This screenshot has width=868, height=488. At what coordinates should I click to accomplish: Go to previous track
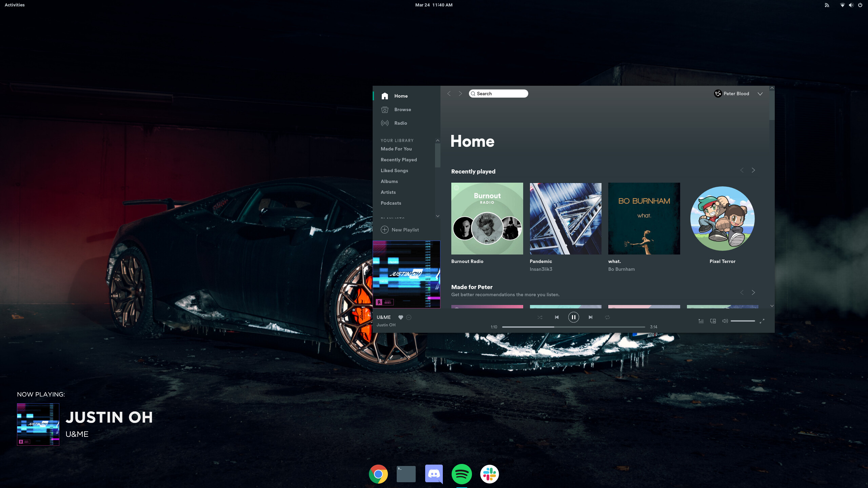(556, 317)
